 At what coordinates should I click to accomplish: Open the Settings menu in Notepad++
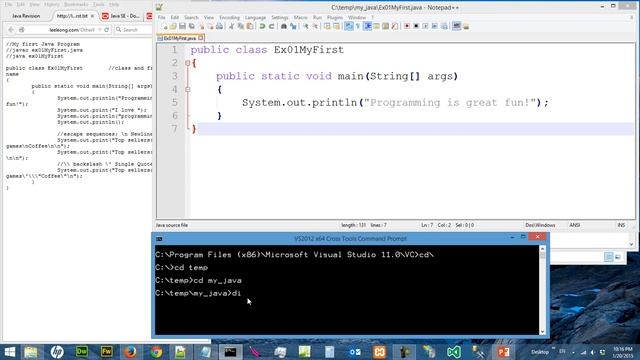pos(280,18)
